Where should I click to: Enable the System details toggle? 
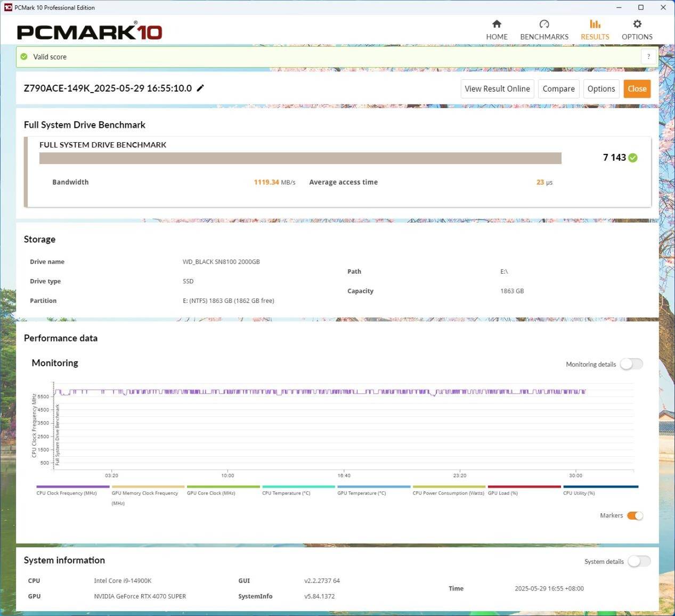[639, 561]
